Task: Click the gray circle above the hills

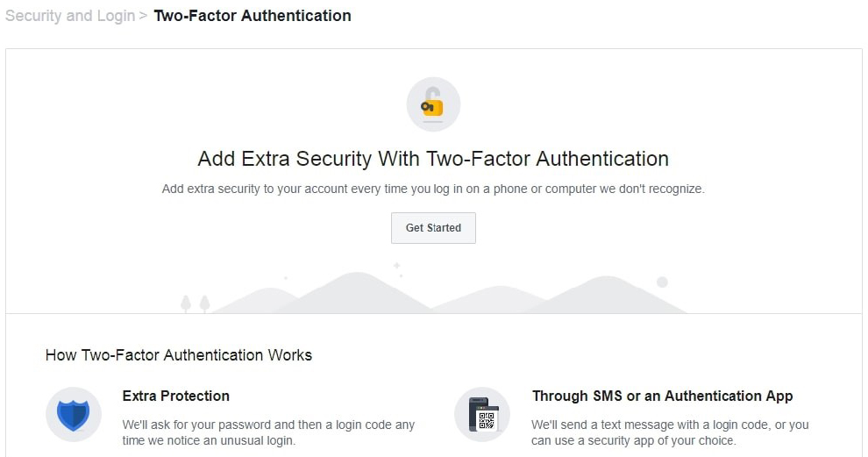Action: (x=662, y=282)
